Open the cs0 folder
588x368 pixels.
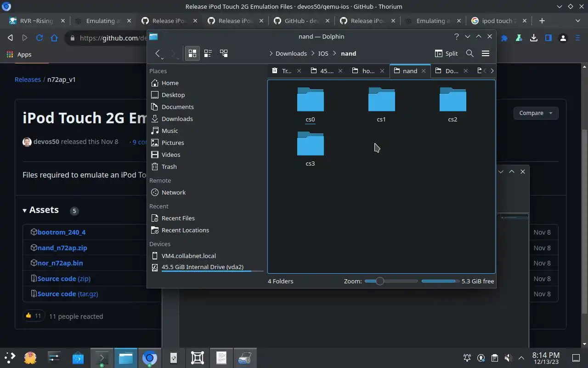(x=311, y=105)
